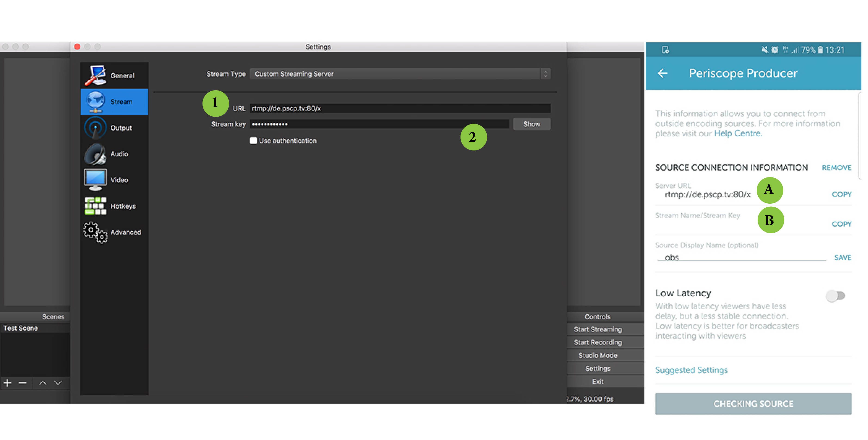The height and width of the screenshot is (440, 868).
Task: Add a new scene with plus icon
Action: [7, 383]
